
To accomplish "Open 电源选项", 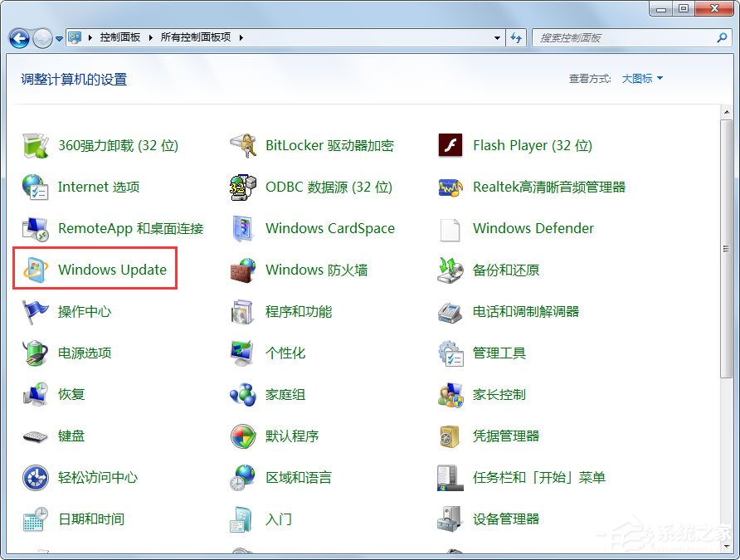I will point(84,353).
